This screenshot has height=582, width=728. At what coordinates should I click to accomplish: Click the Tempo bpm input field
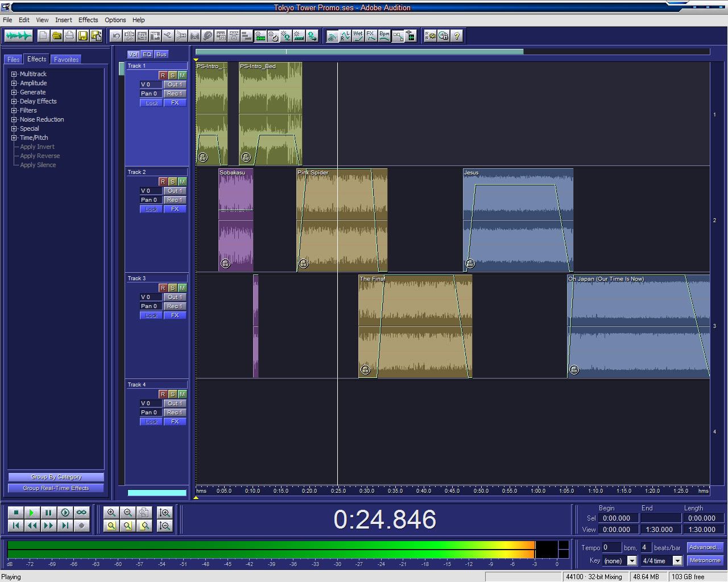tap(611, 547)
